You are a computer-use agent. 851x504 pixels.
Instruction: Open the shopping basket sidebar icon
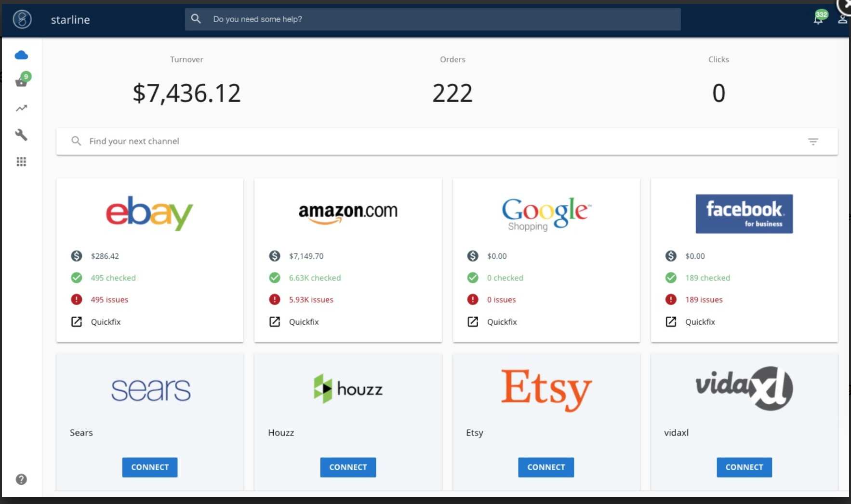[21, 81]
